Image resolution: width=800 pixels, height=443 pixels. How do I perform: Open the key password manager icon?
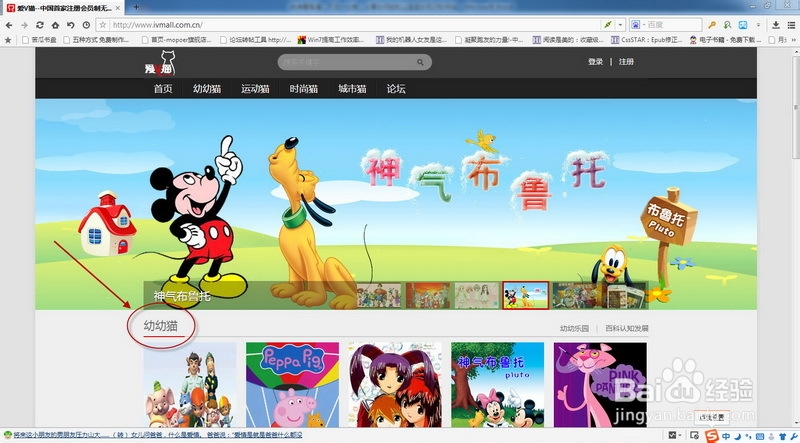(712, 24)
